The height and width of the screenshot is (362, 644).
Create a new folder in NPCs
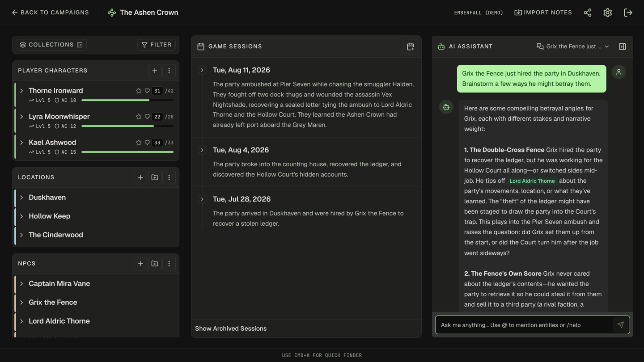click(155, 264)
